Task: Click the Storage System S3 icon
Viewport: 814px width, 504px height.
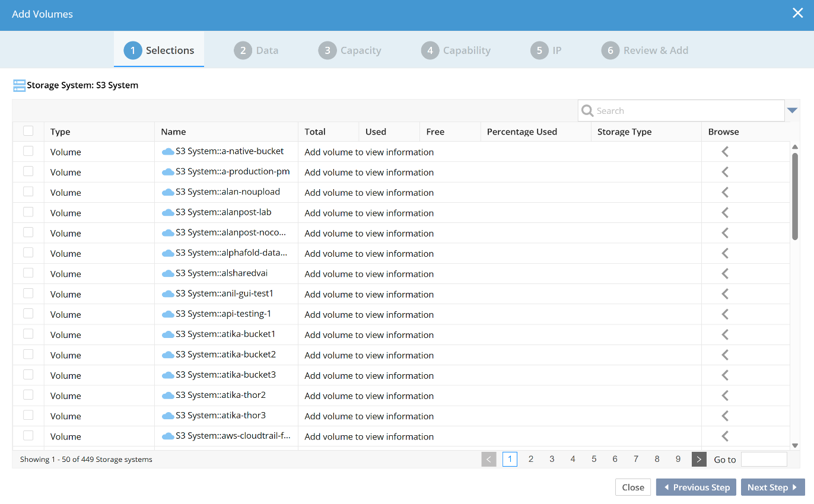Action: pyautogui.click(x=19, y=85)
